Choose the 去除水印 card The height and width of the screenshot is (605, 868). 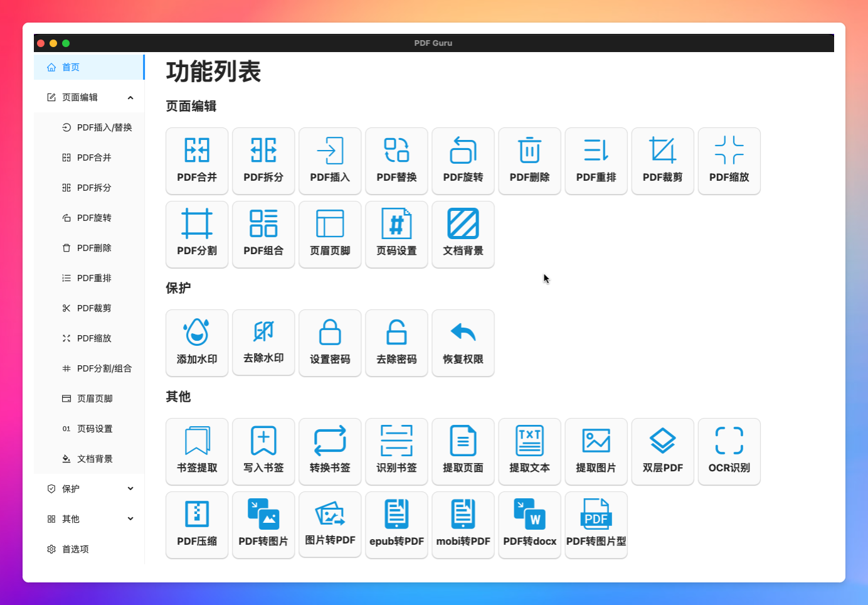tap(263, 343)
